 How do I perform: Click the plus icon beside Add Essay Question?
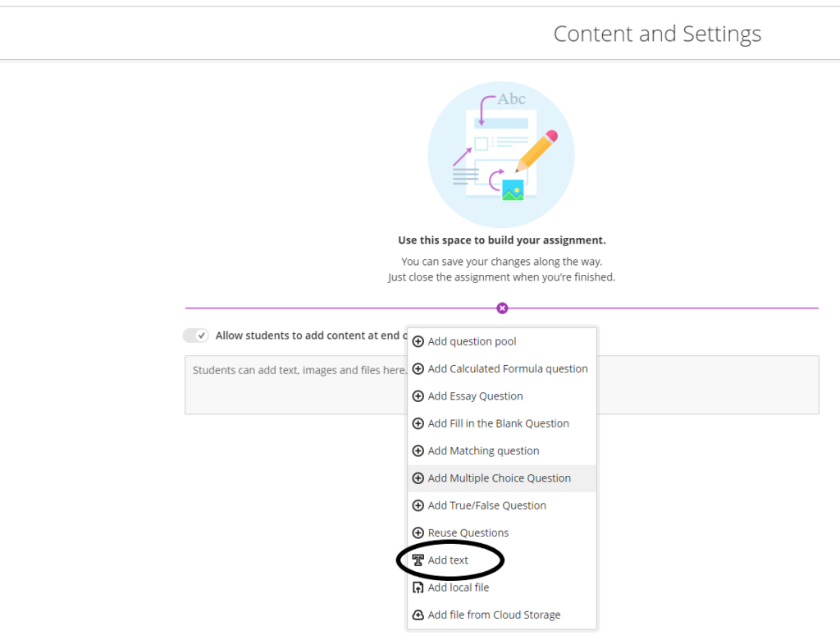coord(418,395)
